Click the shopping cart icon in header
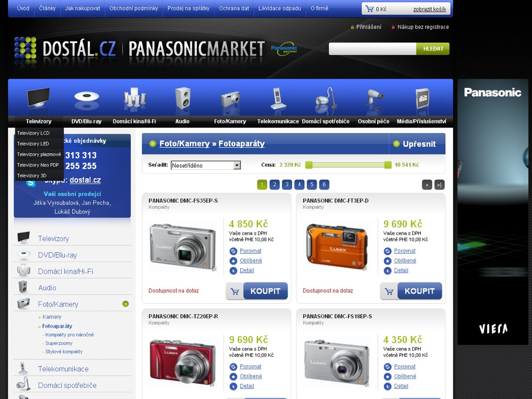This screenshot has height=399, width=532. click(369, 9)
